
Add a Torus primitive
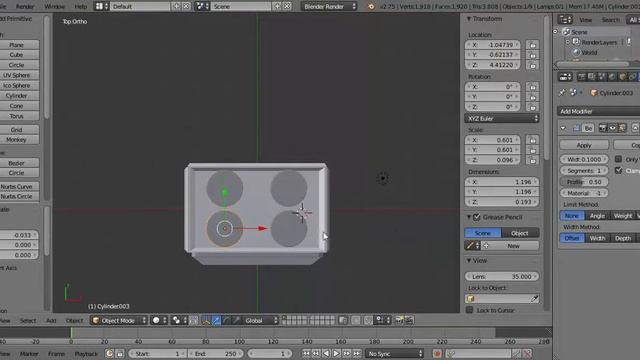[x=16, y=116]
